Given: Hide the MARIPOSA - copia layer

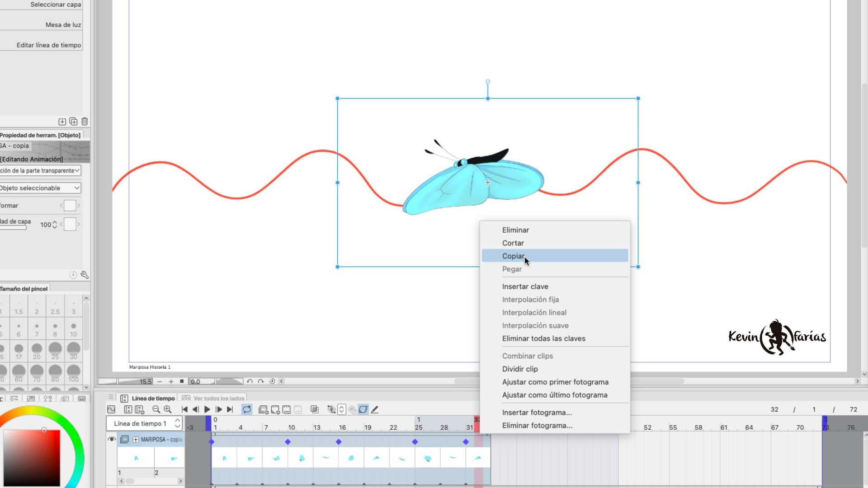Looking at the screenshot, I should pyautogui.click(x=112, y=439).
